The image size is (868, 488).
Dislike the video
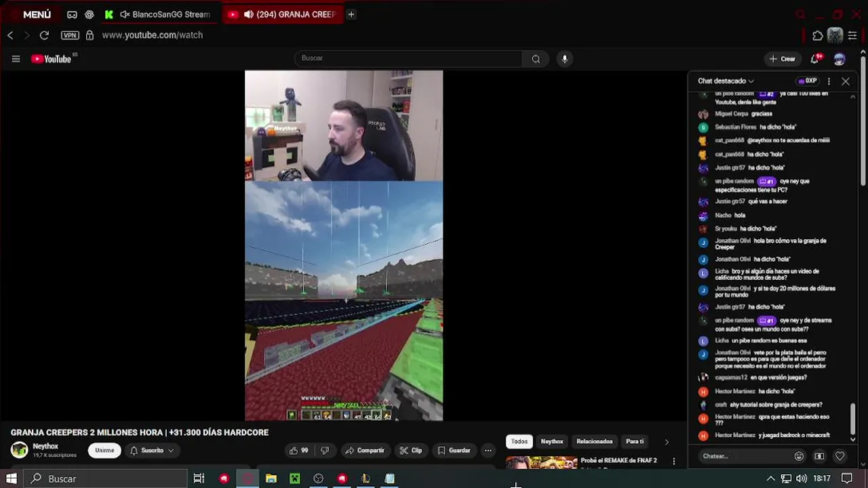point(324,450)
